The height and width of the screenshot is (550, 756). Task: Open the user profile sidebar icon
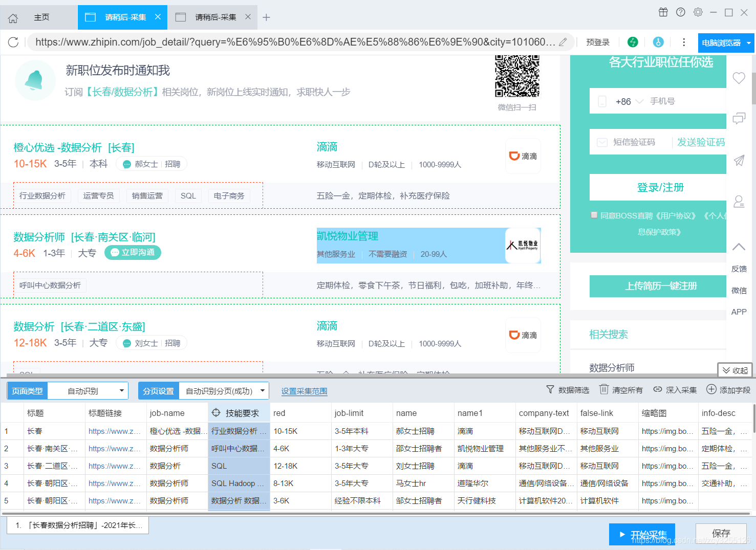pyautogui.click(x=739, y=202)
